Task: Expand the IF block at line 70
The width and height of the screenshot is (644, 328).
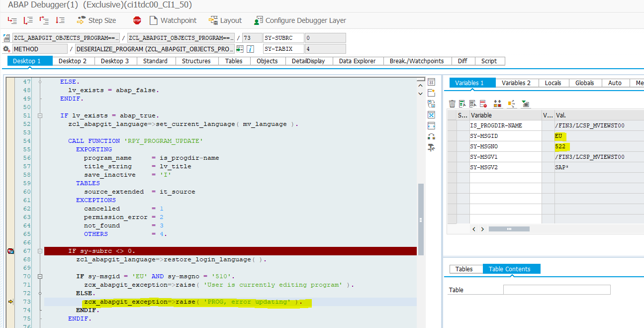Action: coord(40,276)
